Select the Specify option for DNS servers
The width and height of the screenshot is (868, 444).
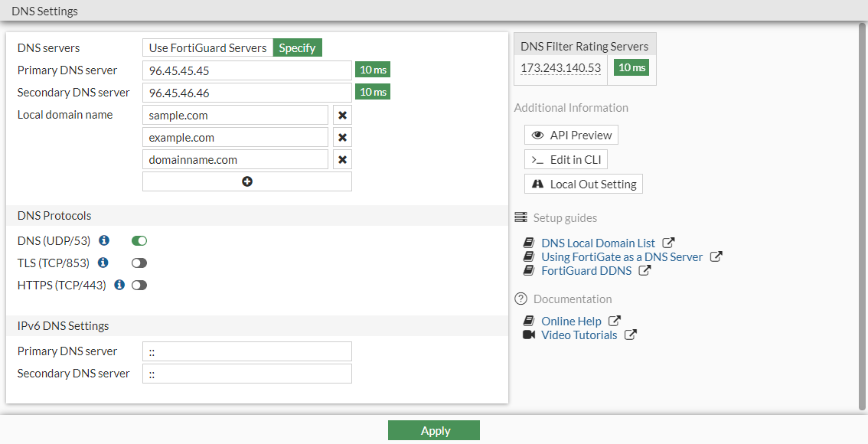tap(297, 47)
